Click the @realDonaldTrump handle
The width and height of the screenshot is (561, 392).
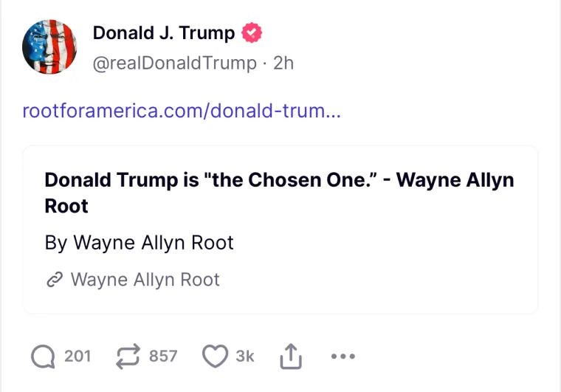point(174,63)
